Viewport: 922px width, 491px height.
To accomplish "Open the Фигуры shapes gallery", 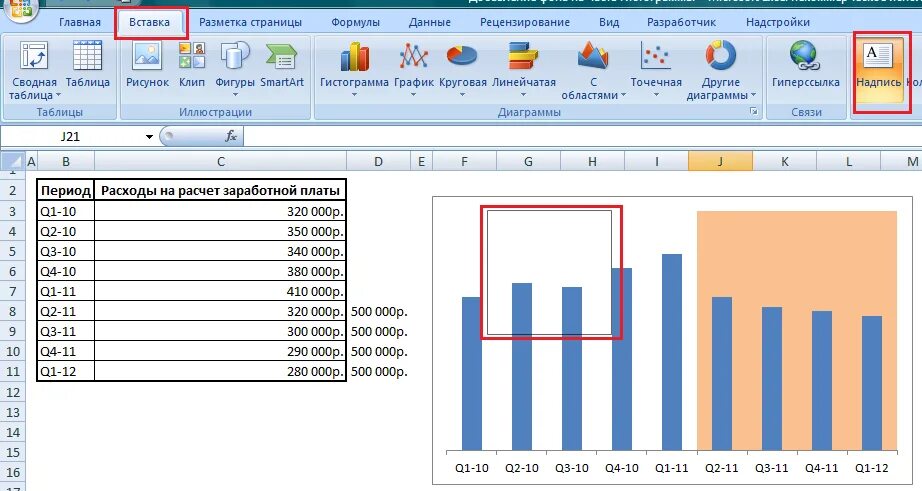I will 235,68.
